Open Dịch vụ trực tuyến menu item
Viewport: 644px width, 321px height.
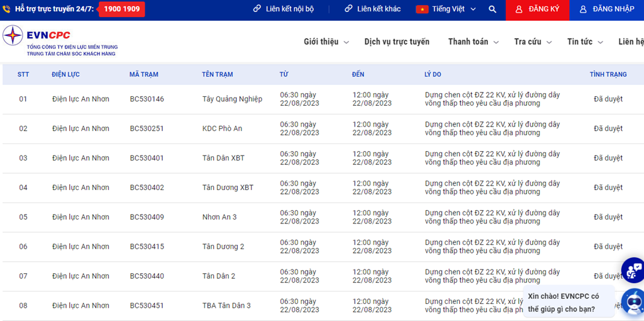point(397,42)
